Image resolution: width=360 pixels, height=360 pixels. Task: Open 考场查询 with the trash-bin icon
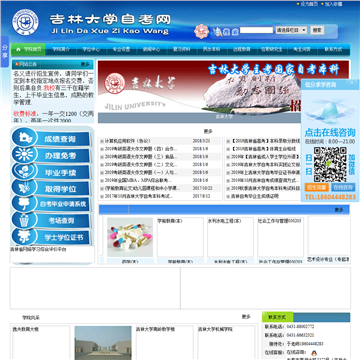51,220
